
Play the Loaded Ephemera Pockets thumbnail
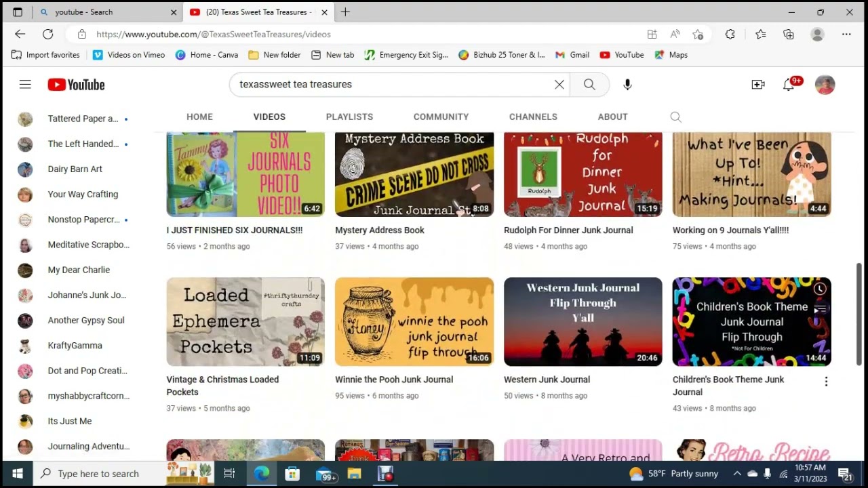245,322
